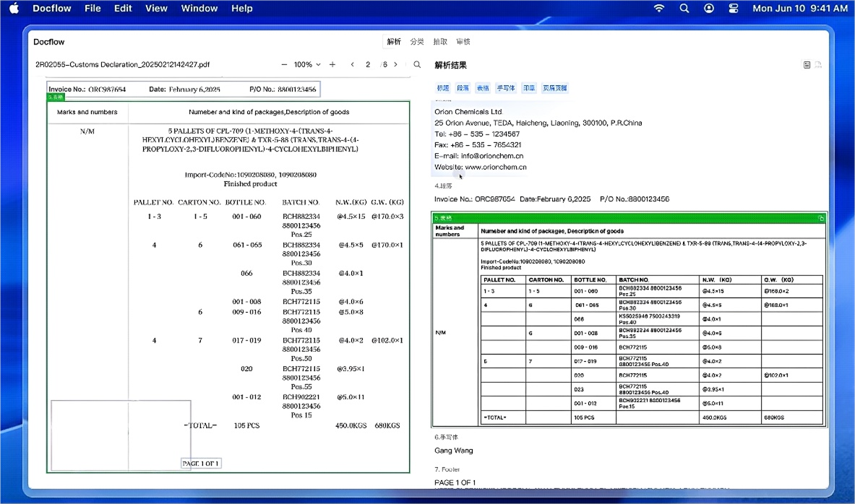This screenshot has height=504, width=855.
Task: Toggle the 表格 filter tag
Action: click(x=483, y=88)
